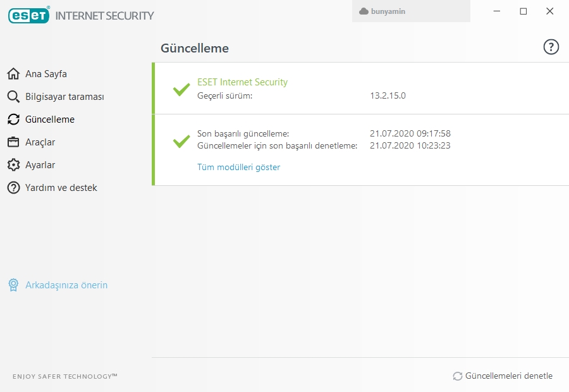Viewport: 569px width, 392px height.
Task: Click the Güncelleme refresh icon in sidebar
Action: click(x=13, y=119)
